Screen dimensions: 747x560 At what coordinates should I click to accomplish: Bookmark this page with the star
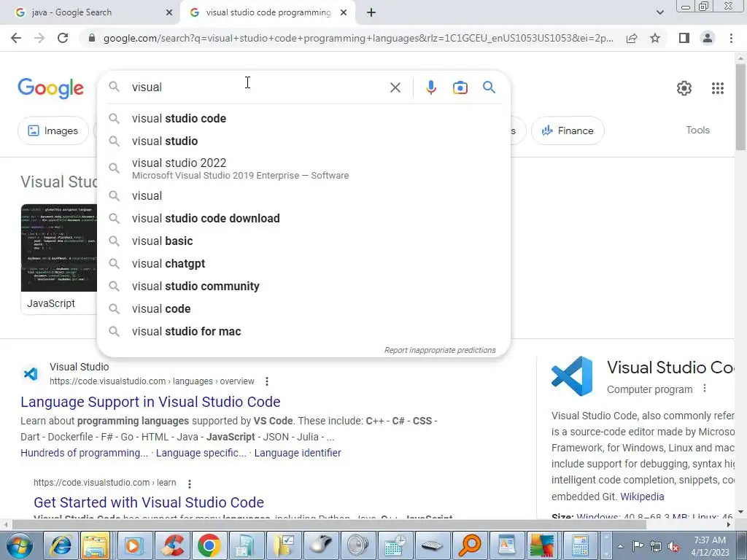tap(655, 38)
